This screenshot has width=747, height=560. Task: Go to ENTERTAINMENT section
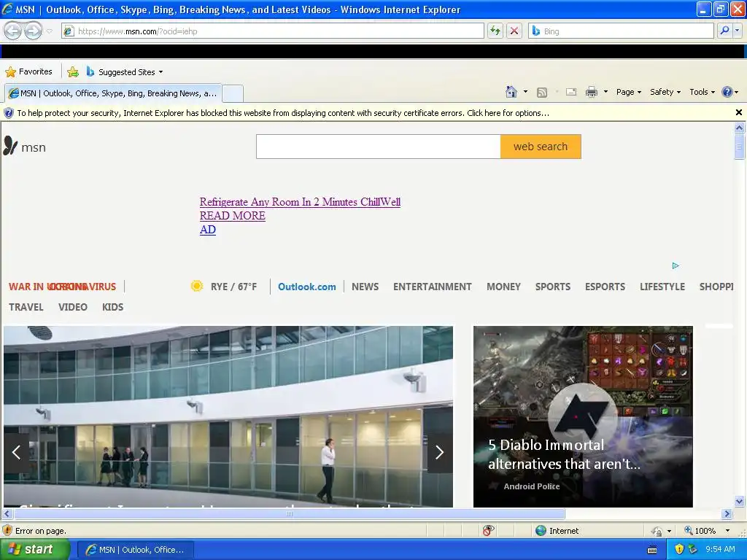click(432, 287)
